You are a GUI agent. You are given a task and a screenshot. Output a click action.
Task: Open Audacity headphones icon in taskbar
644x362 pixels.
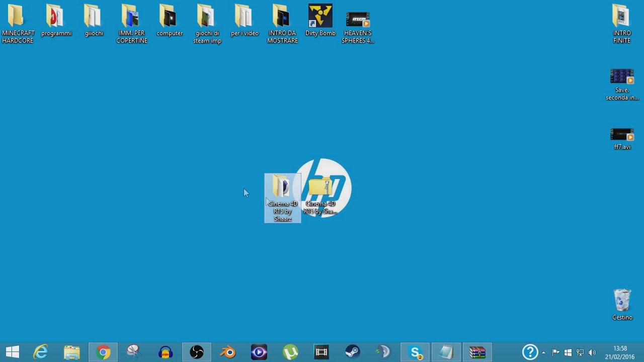click(x=166, y=352)
